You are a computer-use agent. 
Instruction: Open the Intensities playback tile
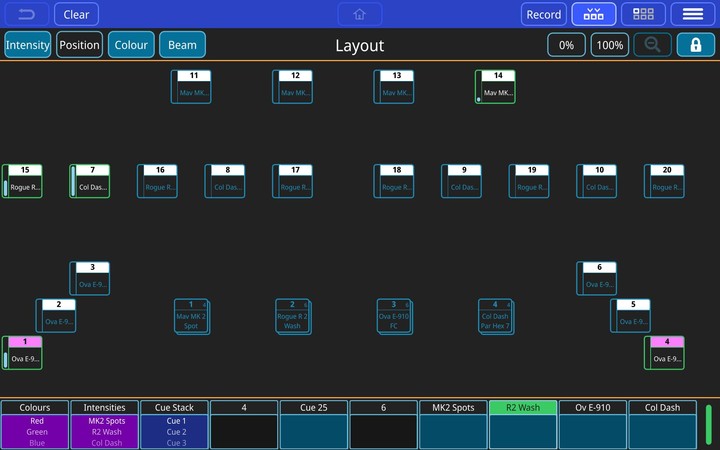[x=105, y=425]
